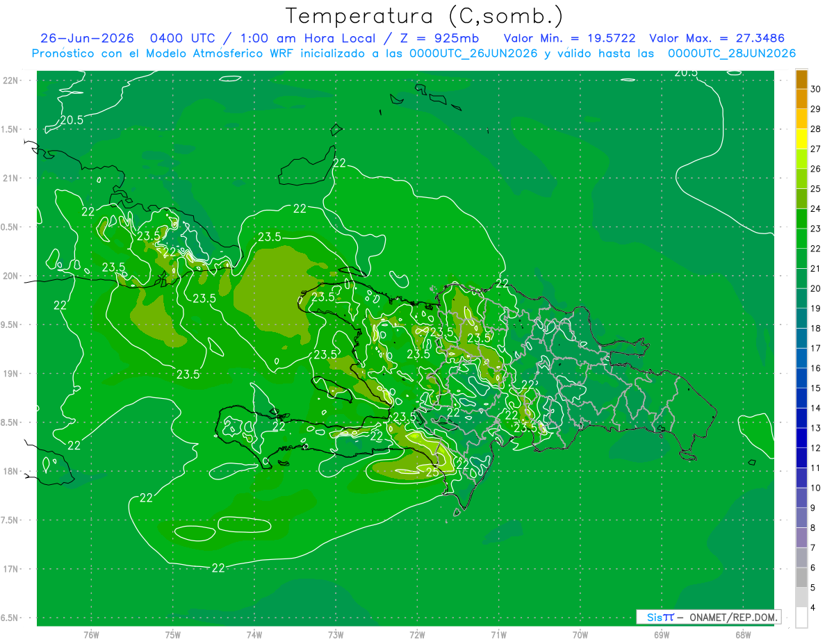834x644 pixels.
Task: Click the '11' color scale label
Action: (816, 468)
